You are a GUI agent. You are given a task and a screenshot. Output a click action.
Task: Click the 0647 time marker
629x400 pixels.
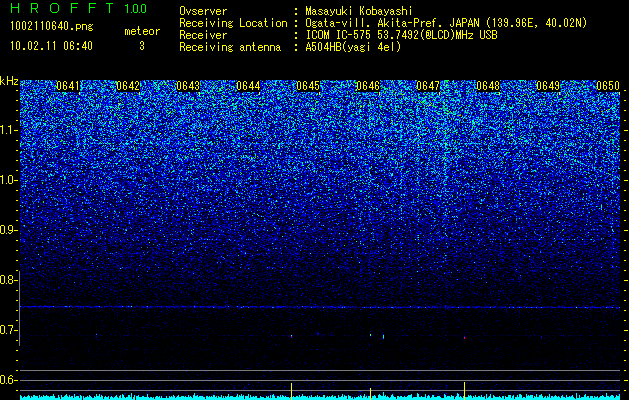point(428,86)
